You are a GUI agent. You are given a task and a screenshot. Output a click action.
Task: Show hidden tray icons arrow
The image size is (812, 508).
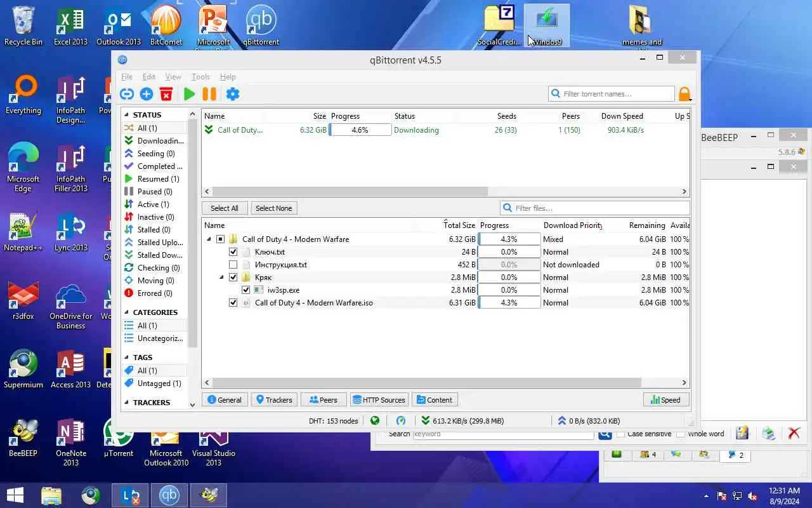(706, 496)
